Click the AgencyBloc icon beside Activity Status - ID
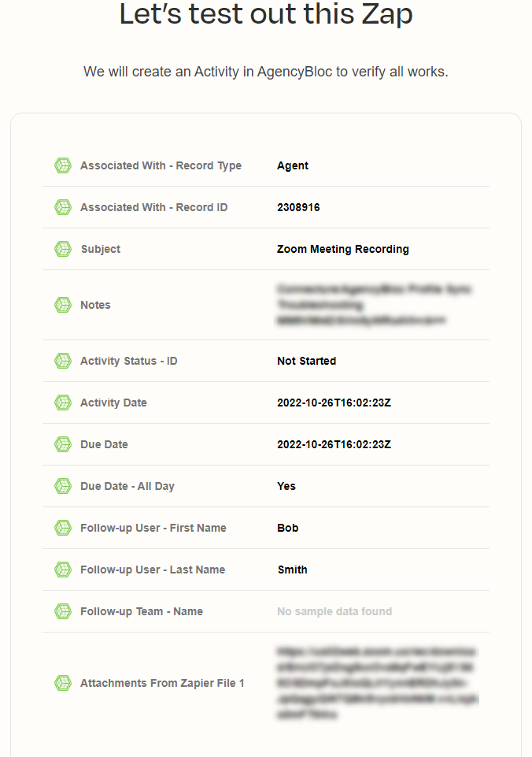This screenshot has width=532, height=757. [x=63, y=361]
